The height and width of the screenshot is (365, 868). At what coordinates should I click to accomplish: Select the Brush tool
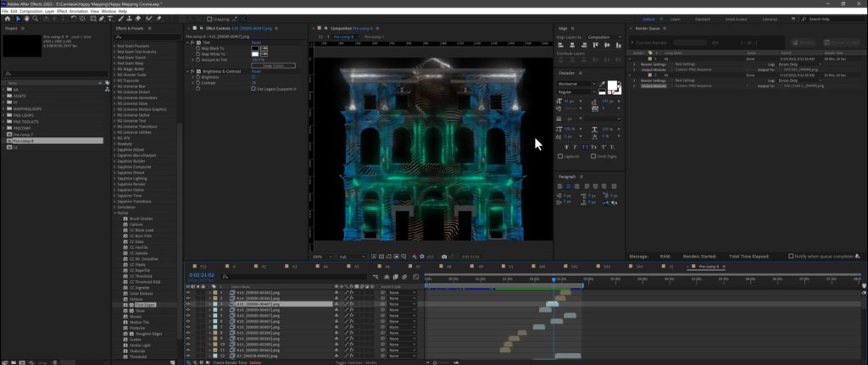point(120,19)
